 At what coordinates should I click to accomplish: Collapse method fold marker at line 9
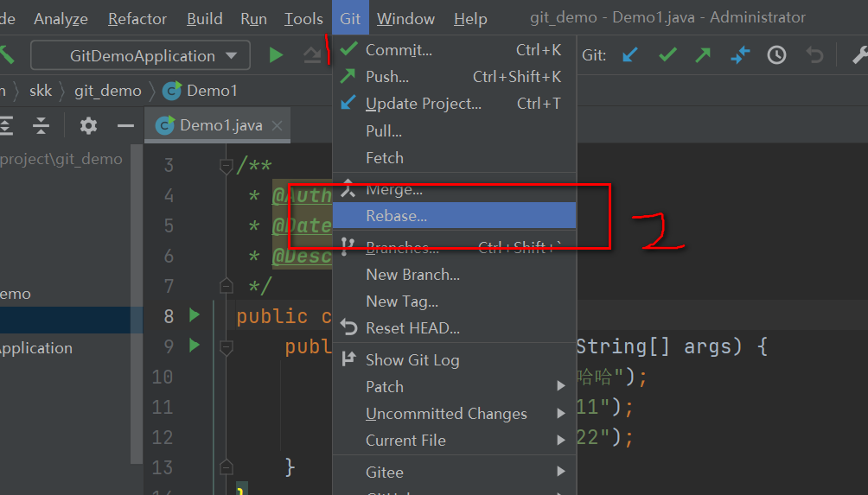click(x=226, y=346)
